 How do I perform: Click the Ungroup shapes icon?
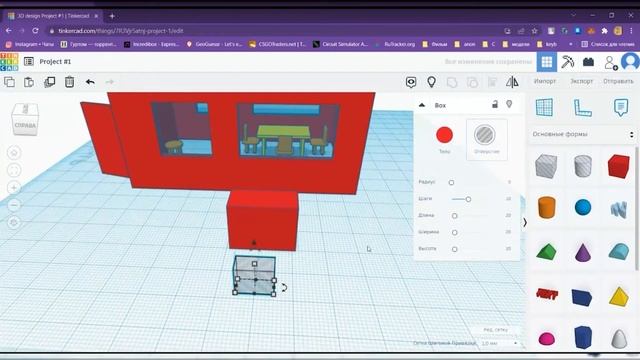pos(472,82)
